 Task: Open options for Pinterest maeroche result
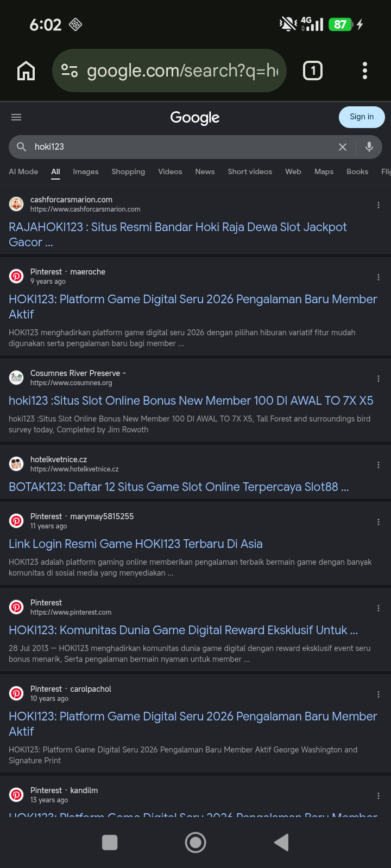pos(379,277)
